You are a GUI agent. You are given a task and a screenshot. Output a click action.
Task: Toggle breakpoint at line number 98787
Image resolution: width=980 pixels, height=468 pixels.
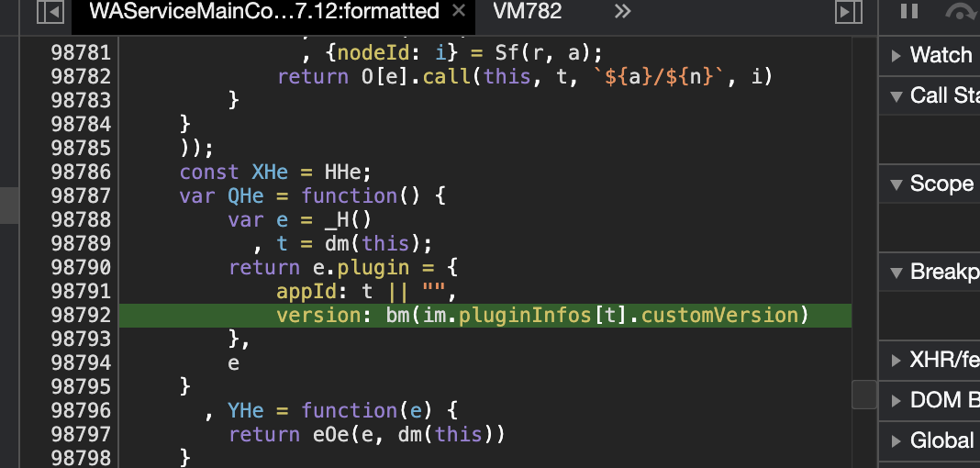click(x=81, y=196)
